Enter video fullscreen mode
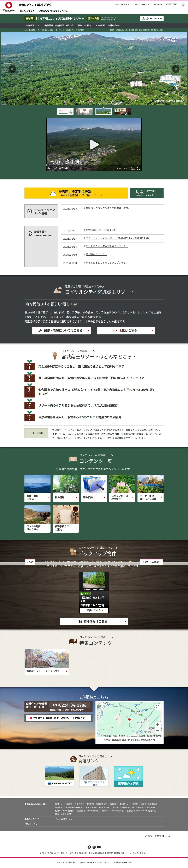This screenshot has height=868, width=188. click(139, 168)
